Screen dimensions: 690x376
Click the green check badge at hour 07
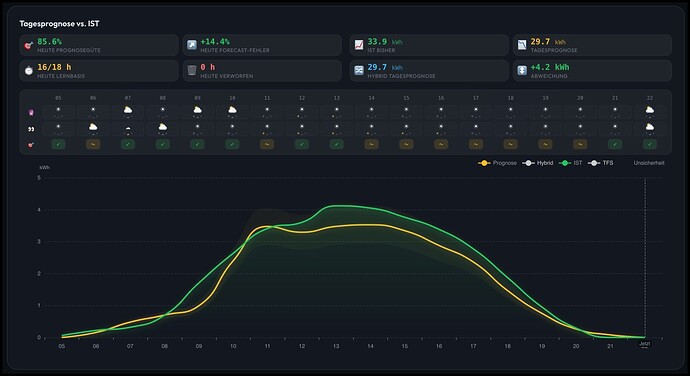point(128,144)
